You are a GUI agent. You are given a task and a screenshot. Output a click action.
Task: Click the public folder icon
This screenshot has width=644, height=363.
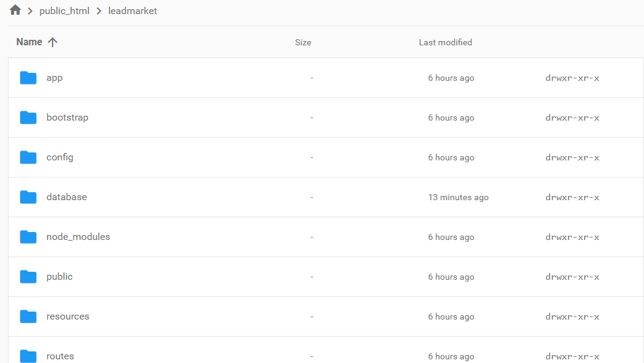[28, 277]
